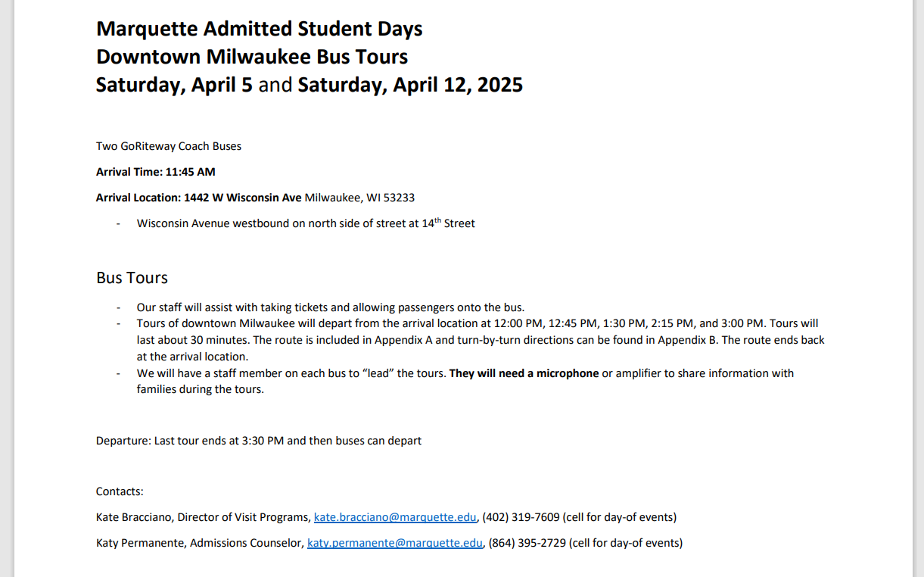Click the name 'Katy Permanente, Admissions Counselor'

click(x=200, y=543)
